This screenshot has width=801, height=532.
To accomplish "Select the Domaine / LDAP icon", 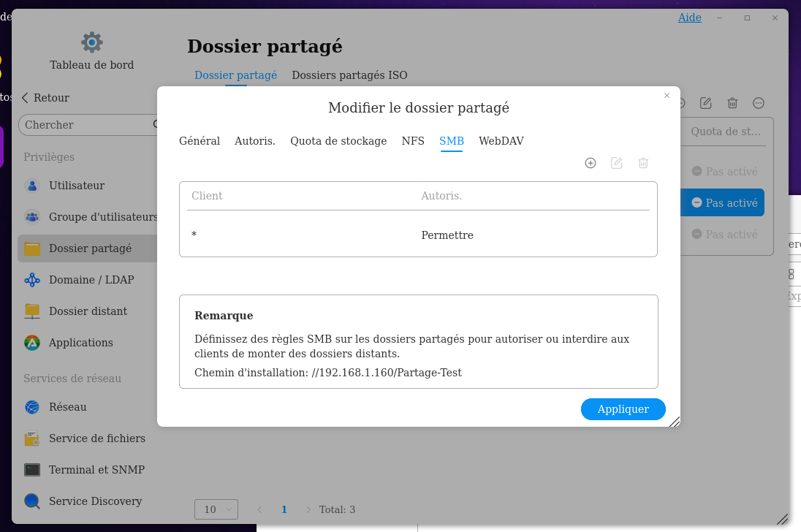I will tap(32, 280).
